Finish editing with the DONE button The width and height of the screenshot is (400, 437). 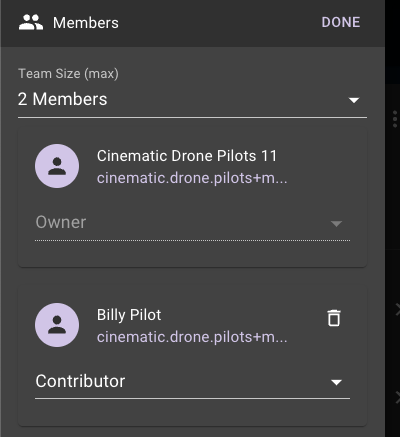[341, 23]
